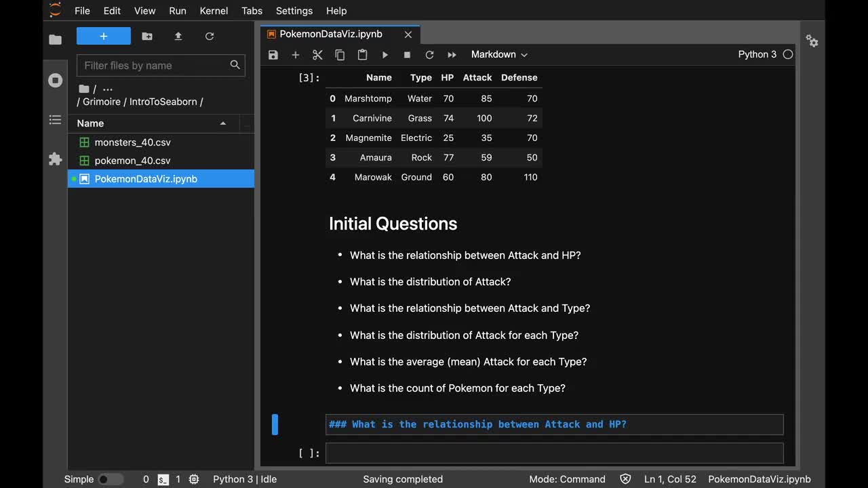868x488 pixels.
Task: Open the property inspector gears icon
Action: tap(812, 41)
